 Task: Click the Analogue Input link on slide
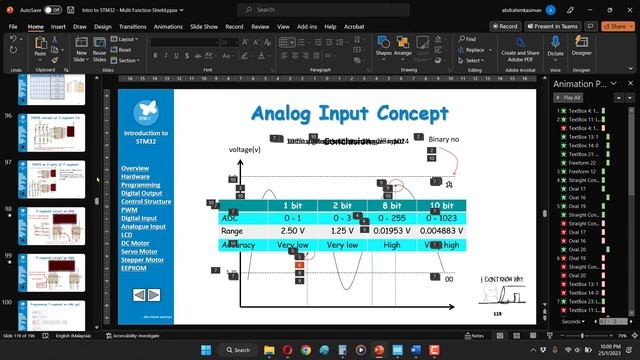[x=143, y=227]
